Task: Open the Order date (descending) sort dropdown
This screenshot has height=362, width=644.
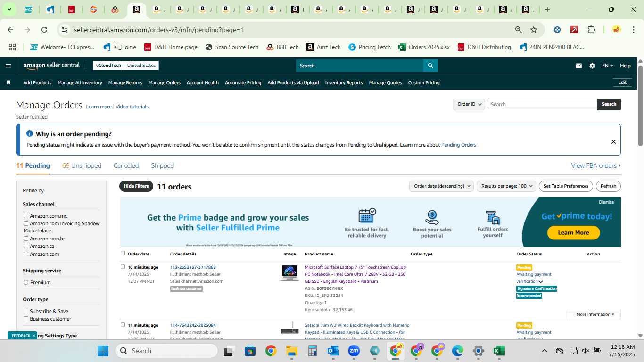Action: (441, 186)
